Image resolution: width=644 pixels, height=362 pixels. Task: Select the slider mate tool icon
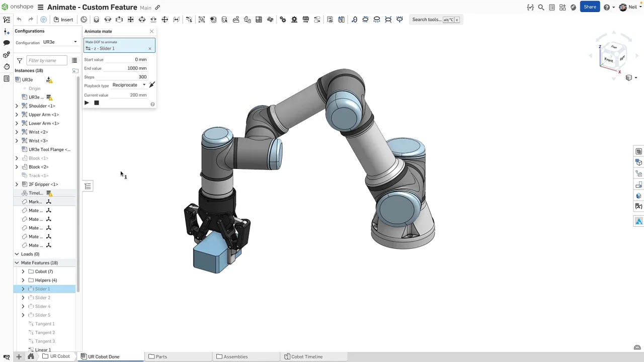pos(119,20)
